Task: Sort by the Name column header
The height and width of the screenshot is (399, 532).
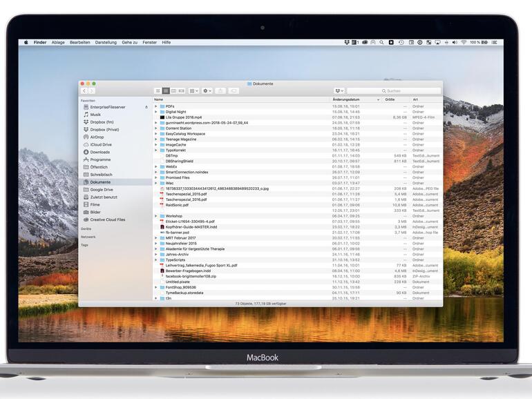Action: click(242, 99)
